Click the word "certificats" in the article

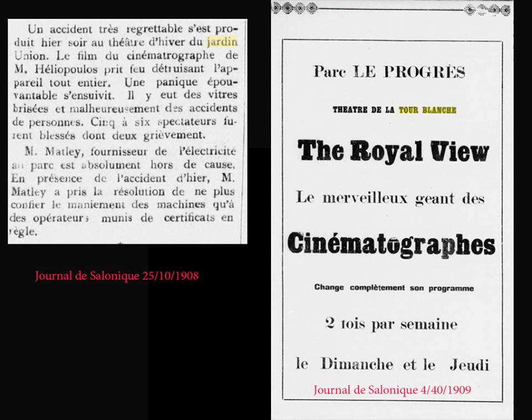pyautogui.click(x=190, y=218)
